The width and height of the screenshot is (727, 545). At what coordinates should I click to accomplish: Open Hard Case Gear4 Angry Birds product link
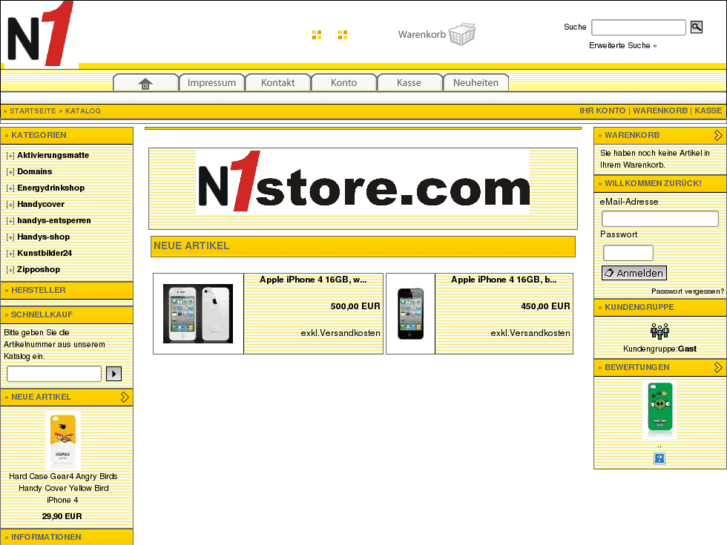pyautogui.click(x=63, y=488)
